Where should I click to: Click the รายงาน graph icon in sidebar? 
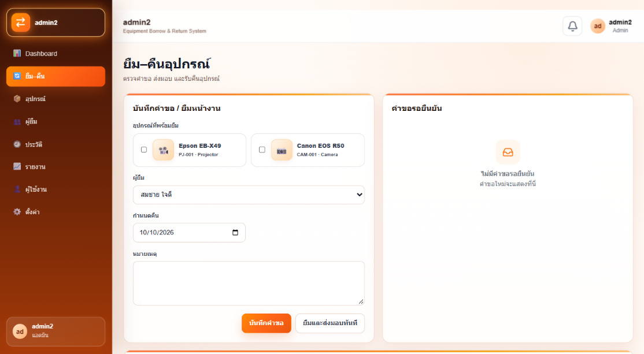17,166
